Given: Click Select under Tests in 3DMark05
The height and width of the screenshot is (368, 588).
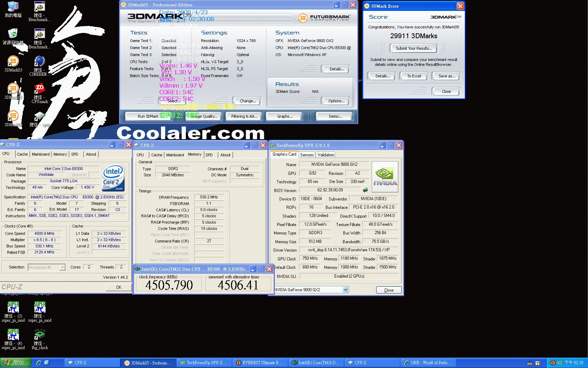Looking at the screenshot, I should tap(173, 101).
